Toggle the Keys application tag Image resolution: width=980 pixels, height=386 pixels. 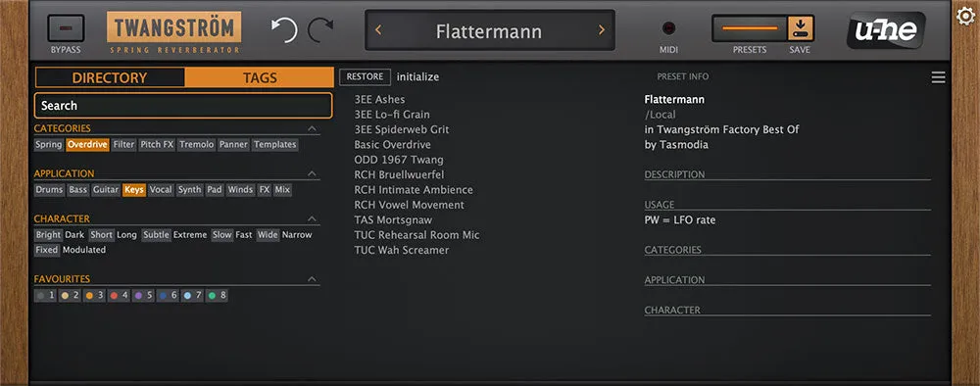pyautogui.click(x=133, y=189)
